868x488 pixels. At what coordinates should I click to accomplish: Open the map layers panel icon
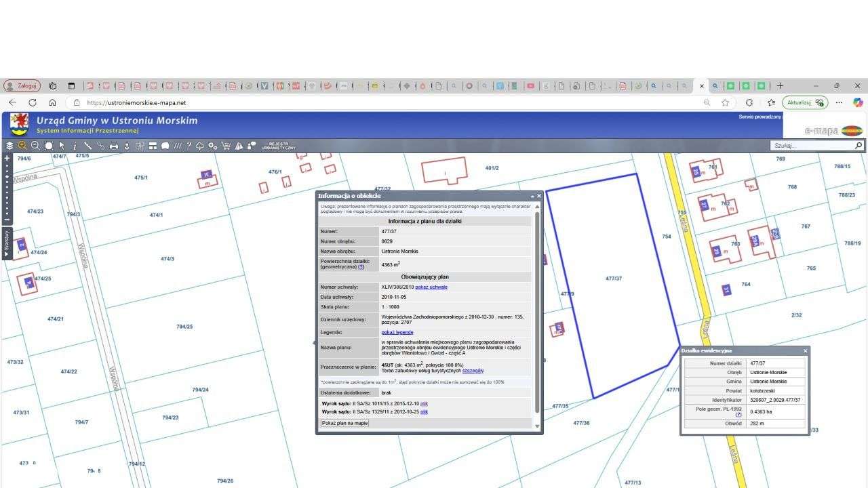pos(9,146)
